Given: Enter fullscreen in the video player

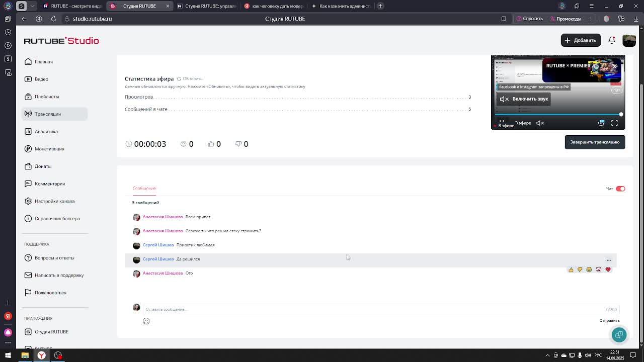Looking at the screenshot, I should pos(614,123).
